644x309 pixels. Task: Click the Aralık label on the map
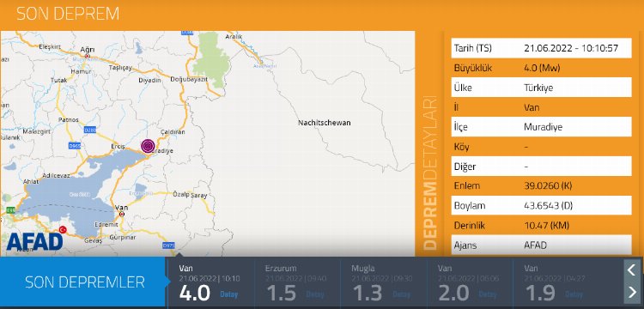(x=234, y=37)
